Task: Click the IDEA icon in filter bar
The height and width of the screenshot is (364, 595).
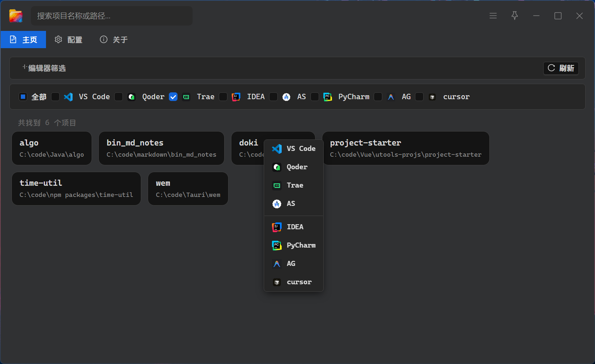Action: pos(236,97)
